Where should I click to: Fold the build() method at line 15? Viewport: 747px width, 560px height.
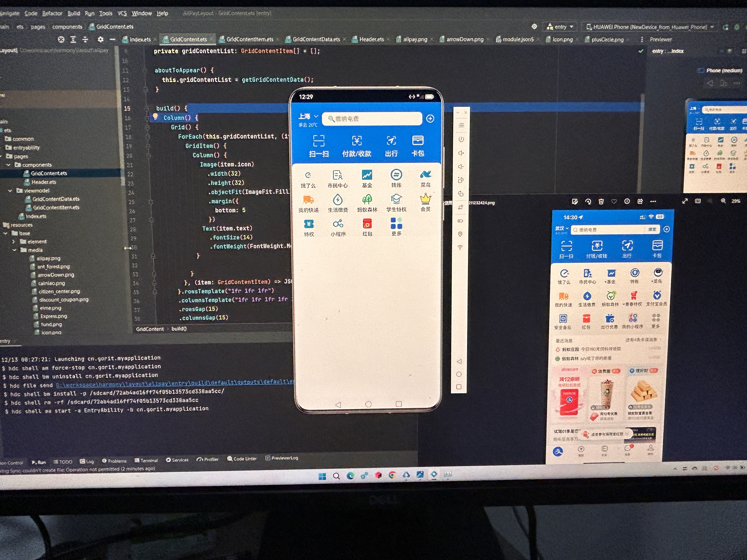[147, 108]
